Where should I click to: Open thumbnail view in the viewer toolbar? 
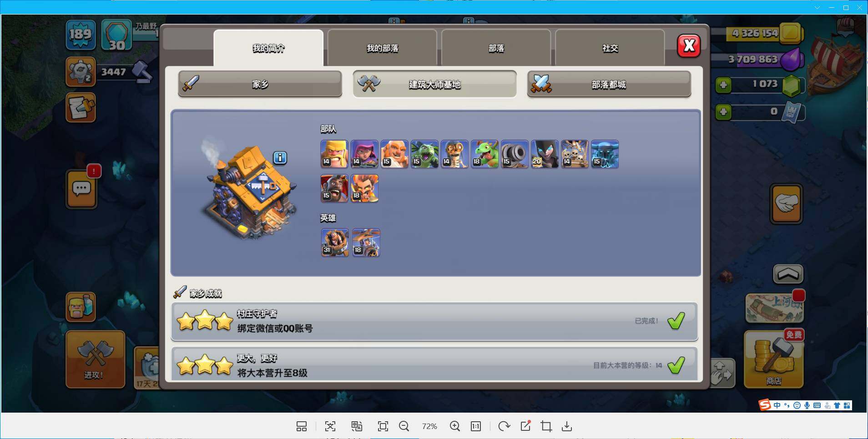[301, 426]
